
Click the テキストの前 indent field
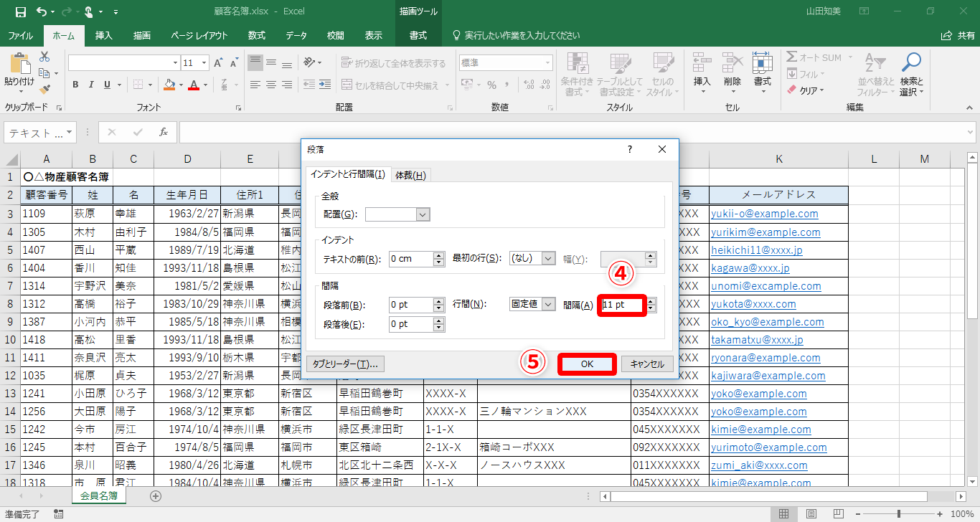(x=411, y=259)
